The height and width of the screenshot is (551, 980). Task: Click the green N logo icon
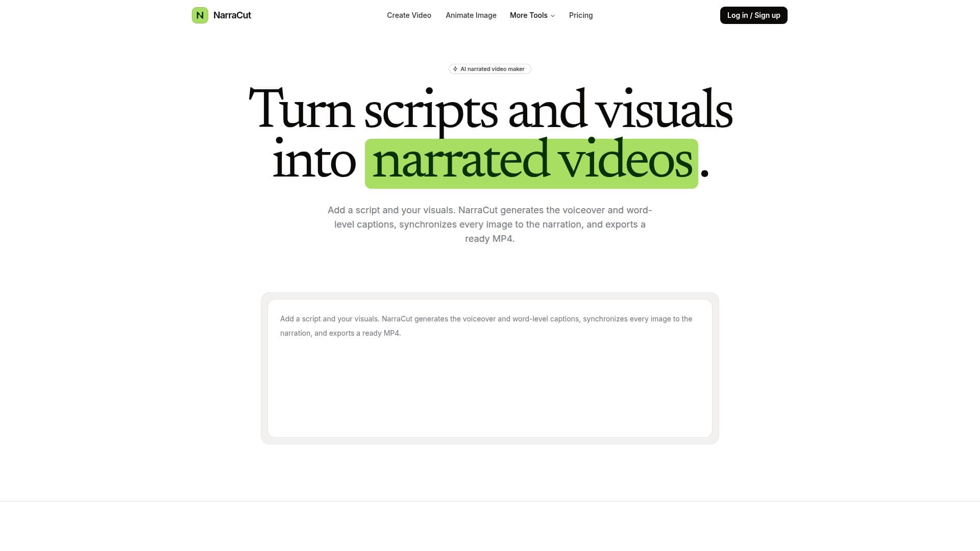point(200,15)
